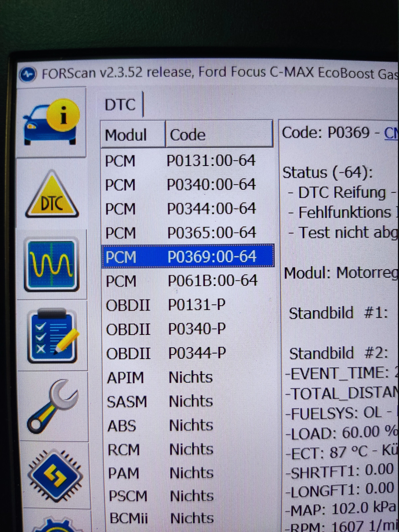Select the DTC tab

coord(120,105)
